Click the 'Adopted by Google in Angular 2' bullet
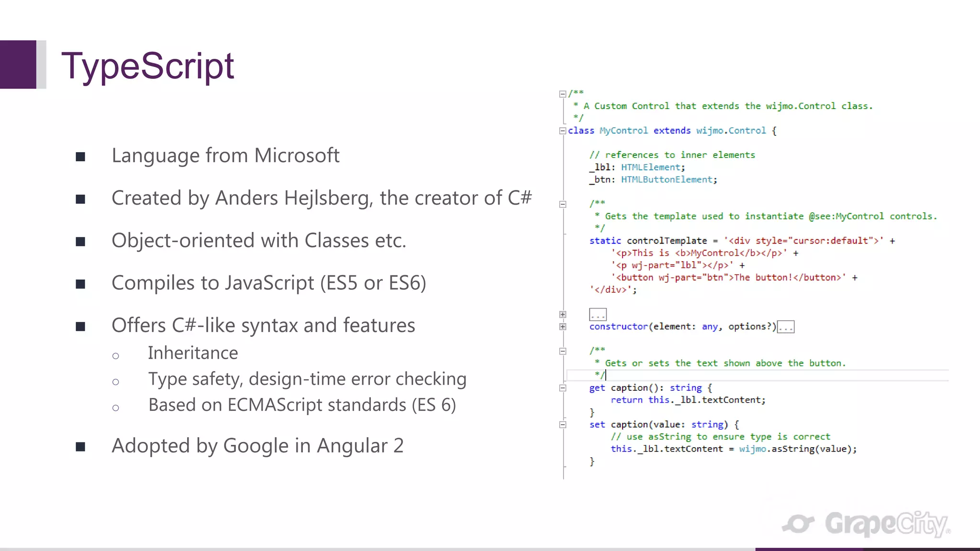 pyautogui.click(x=257, y=446)
